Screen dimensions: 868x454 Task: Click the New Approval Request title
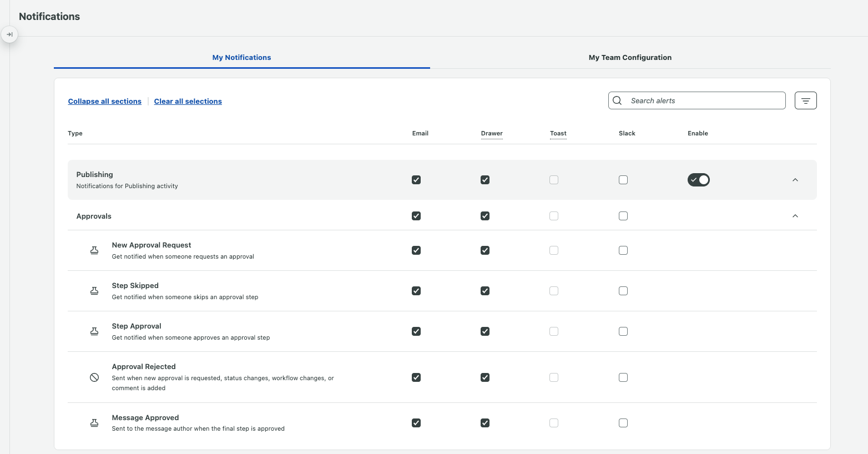pos(151,245)
